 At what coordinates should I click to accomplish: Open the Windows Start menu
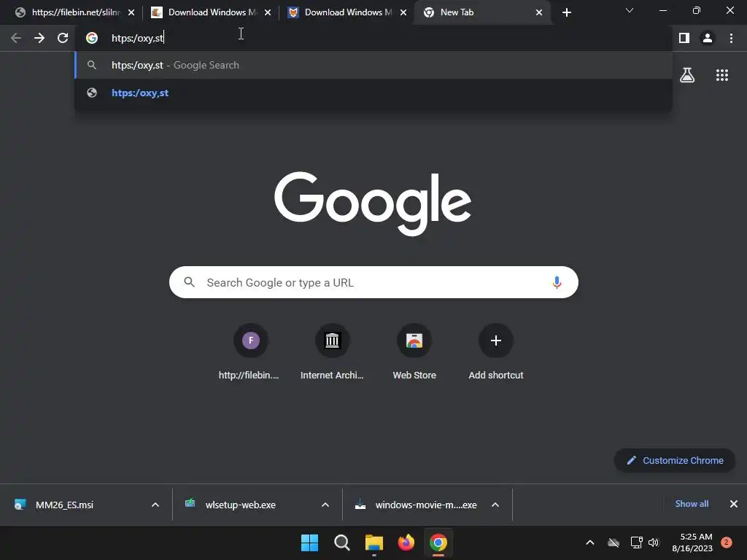(x=309, y=542)
